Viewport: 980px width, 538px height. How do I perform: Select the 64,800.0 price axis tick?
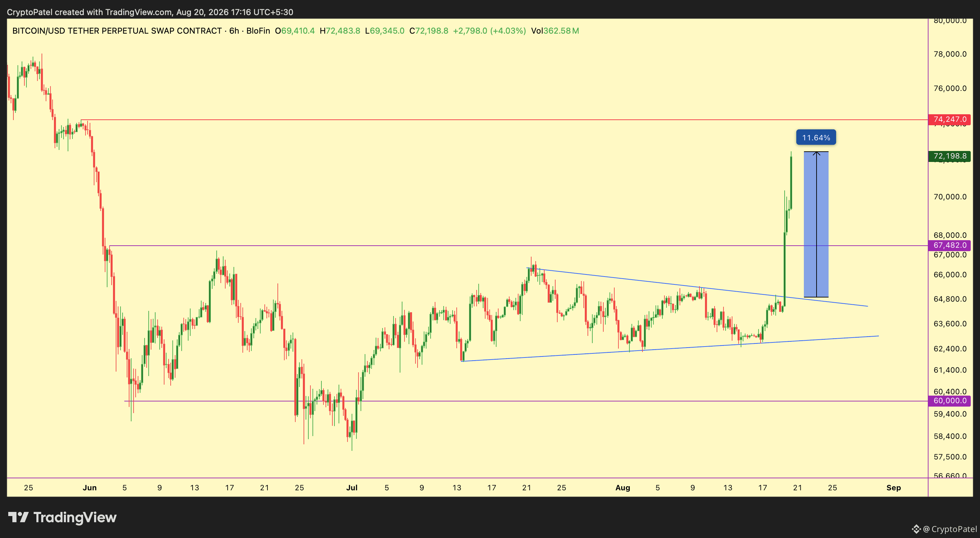tap(950, 299)
